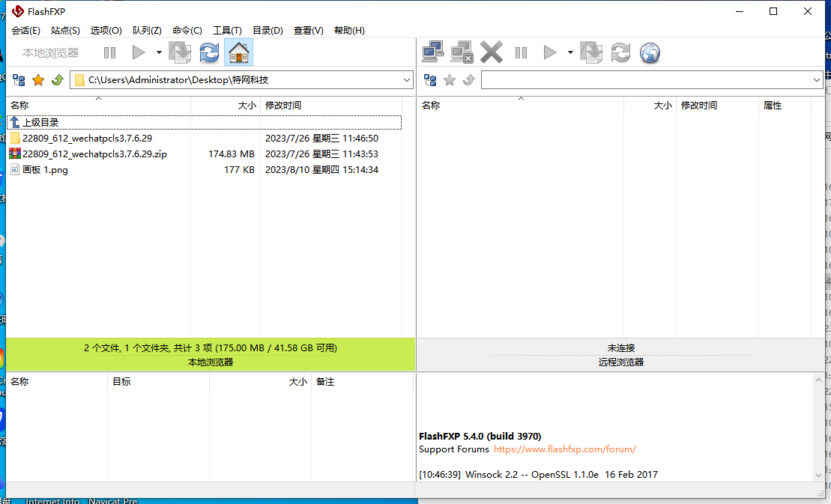This screenshot has width=831, height=504.
Task: Open the 站点(S) menu
Action: pos(65,31)
